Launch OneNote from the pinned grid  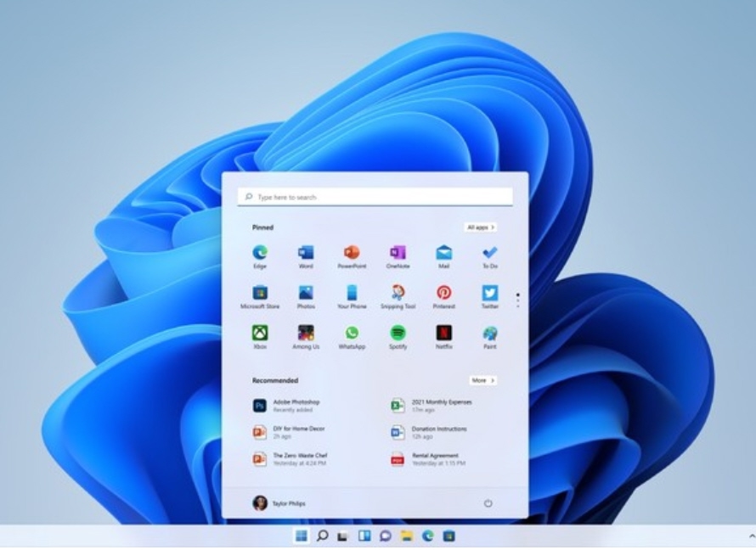(398, 256)
